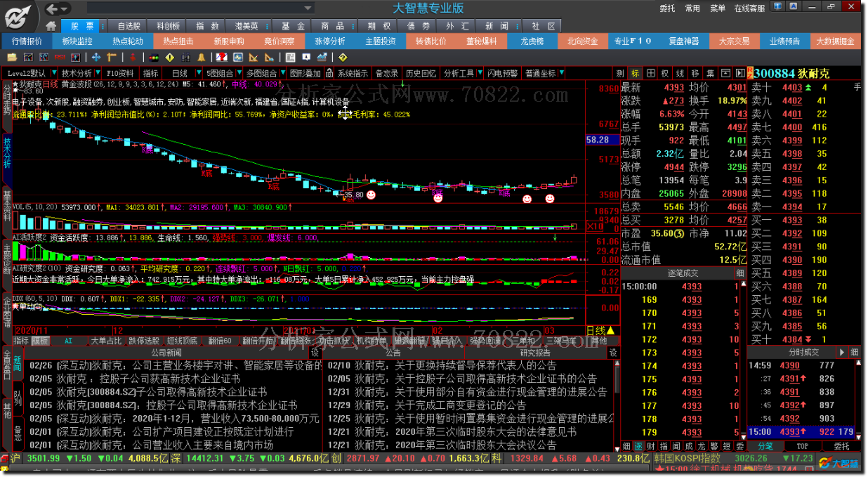Open the 5图组合 dropdown
Image resolution: width=868 pixels, height=477 pixels.
coord(239,73)
